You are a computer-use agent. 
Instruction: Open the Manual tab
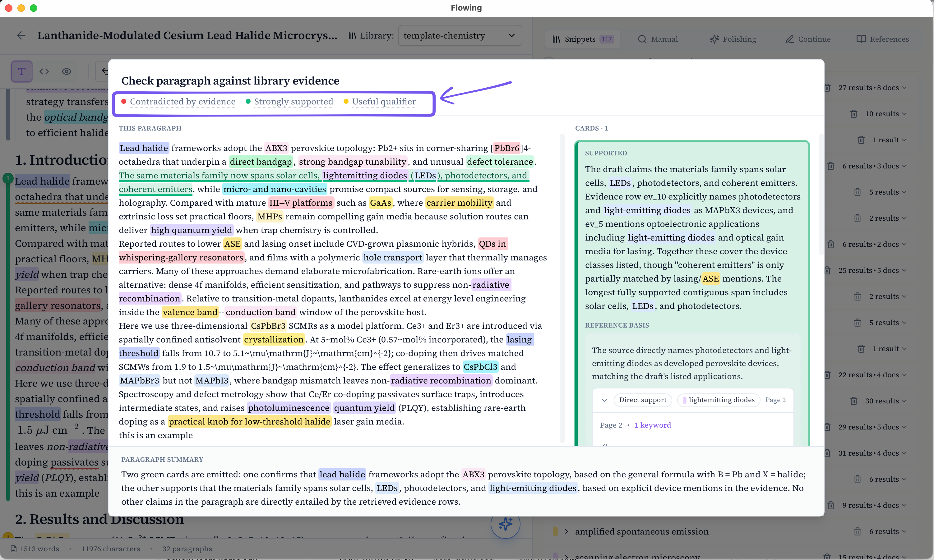click(658, 39)
